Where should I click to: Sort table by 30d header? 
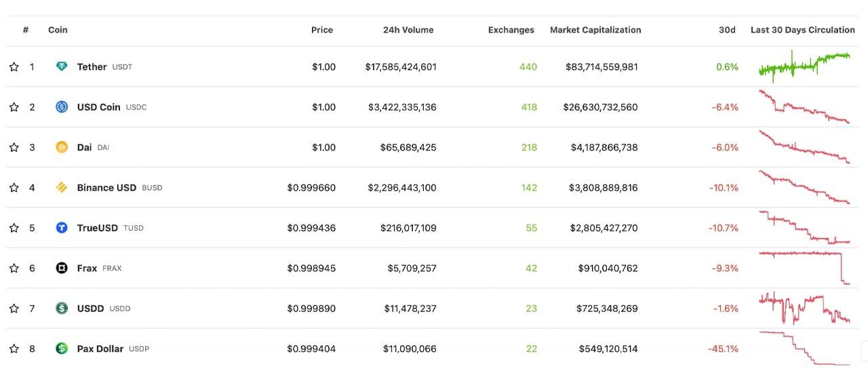(728, 30)
